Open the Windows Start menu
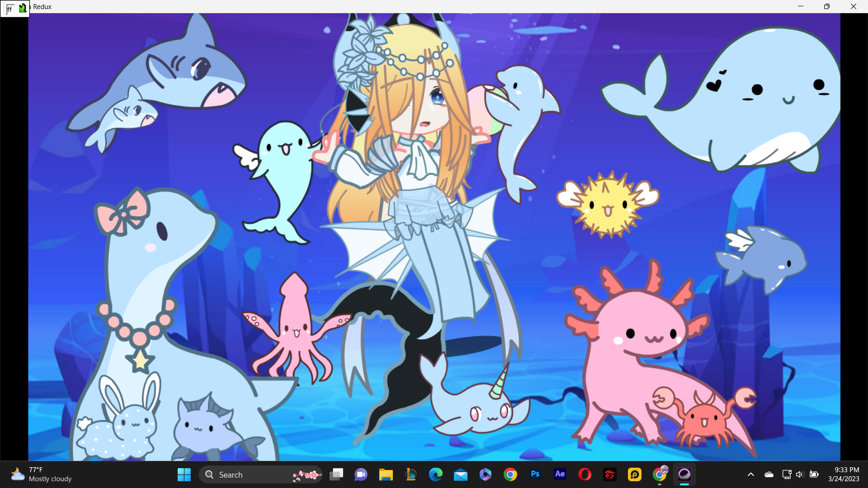 click(x=184, y=474)
